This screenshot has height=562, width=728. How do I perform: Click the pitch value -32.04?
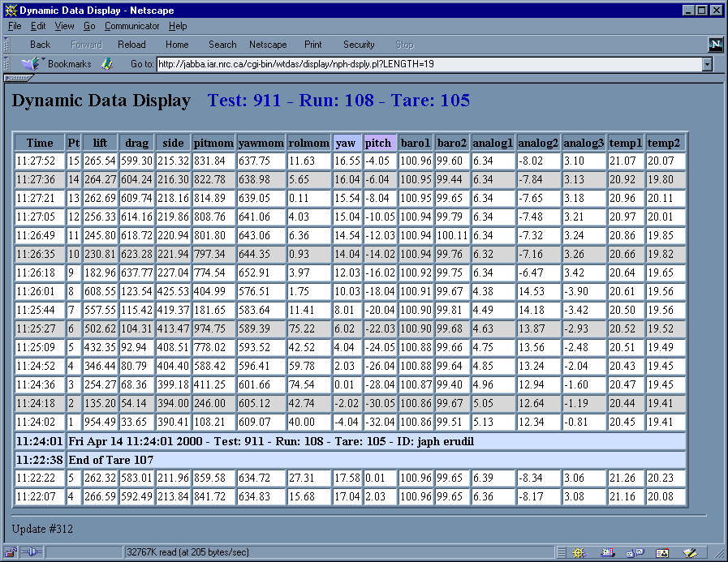click(380, 423)
